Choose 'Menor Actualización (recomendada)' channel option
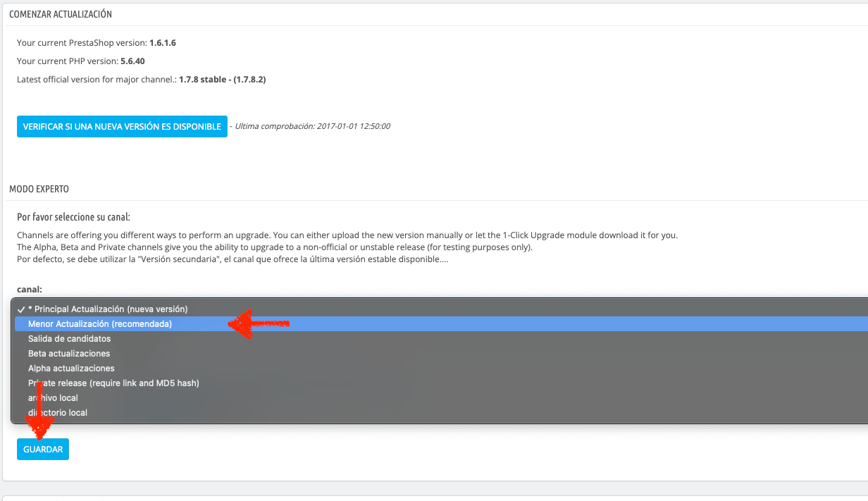 point(440,324)
